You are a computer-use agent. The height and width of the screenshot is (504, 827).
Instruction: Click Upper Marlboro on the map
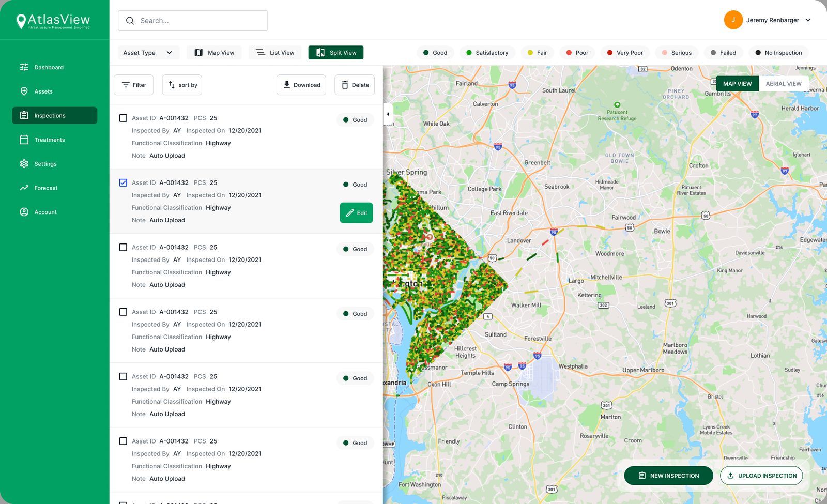[x=643, y=370]
